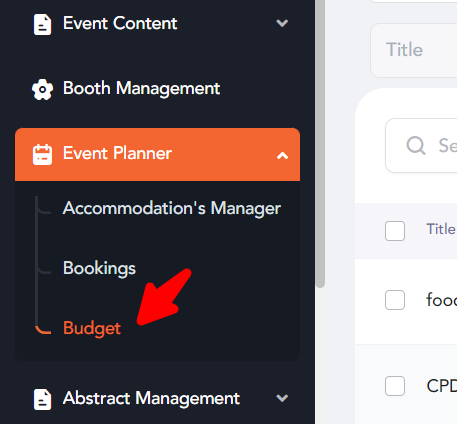Click the Event Planner menu label
The image size is (457, 424).
coord(117,153)
